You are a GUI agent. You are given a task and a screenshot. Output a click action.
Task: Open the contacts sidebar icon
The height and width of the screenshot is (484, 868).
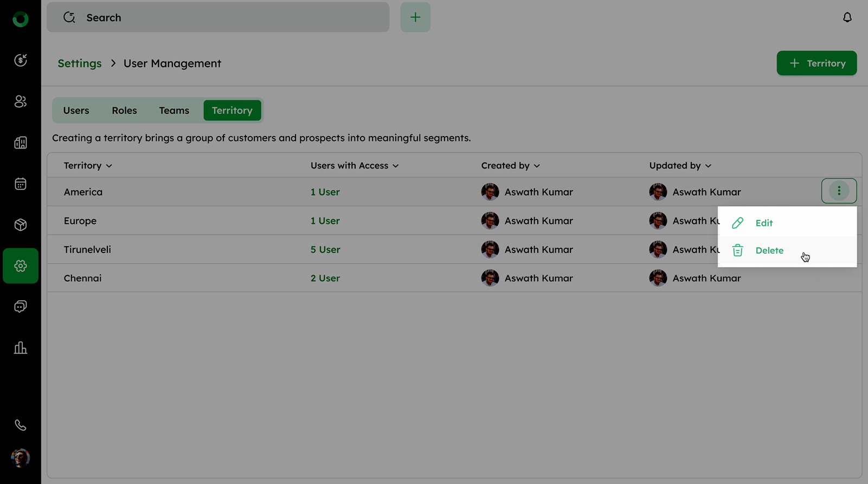click(21, 101)
